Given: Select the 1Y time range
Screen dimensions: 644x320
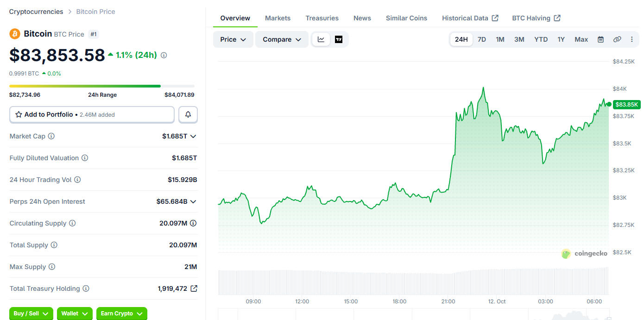Looking at the screenshot, I should [561, 39].
